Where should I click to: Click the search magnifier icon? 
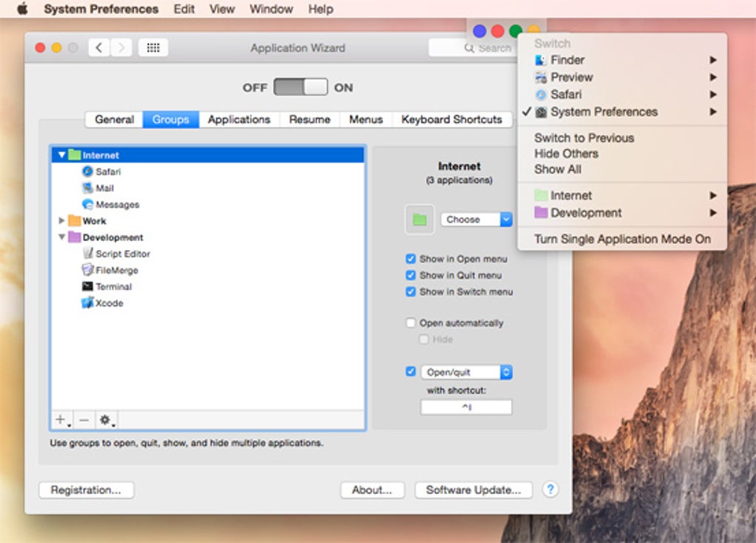[x=468, y=47]
